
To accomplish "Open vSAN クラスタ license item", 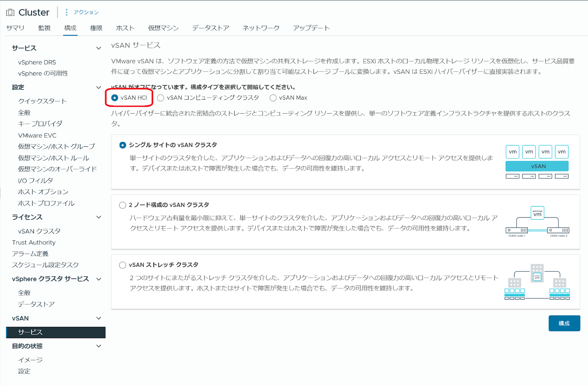I will coord(39,231).
